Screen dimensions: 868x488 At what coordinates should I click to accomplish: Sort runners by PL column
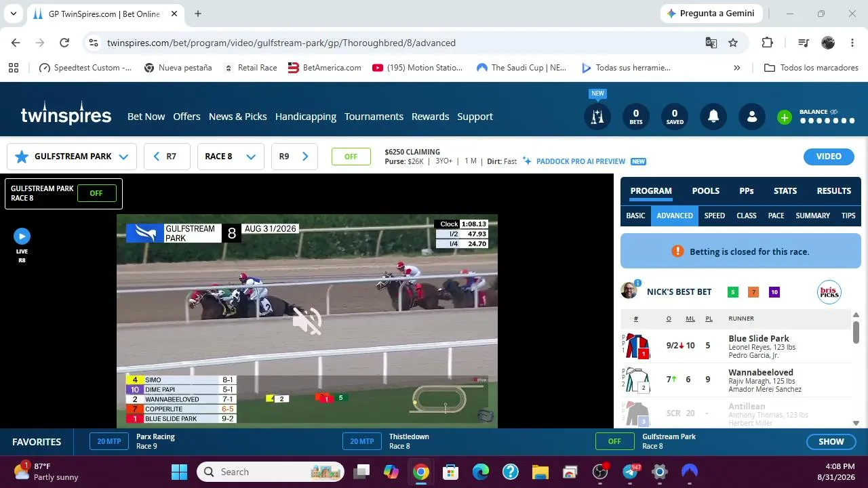[709, 319]
